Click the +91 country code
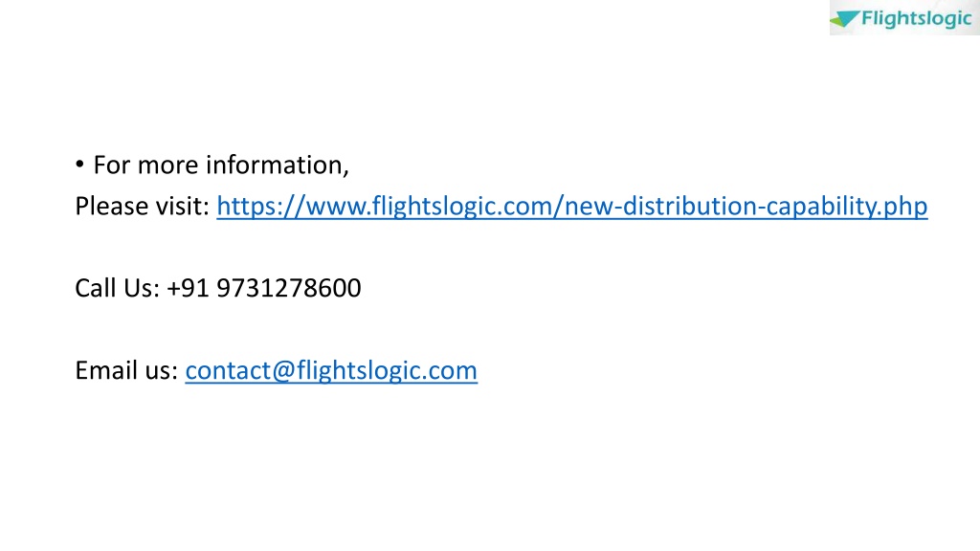 [188, 288]
